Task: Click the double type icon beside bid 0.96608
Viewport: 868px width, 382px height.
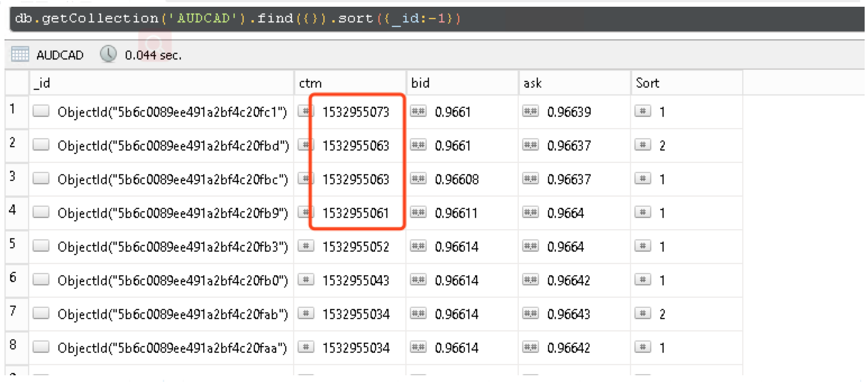Action: pyautogui.click(x=418, y=179)
